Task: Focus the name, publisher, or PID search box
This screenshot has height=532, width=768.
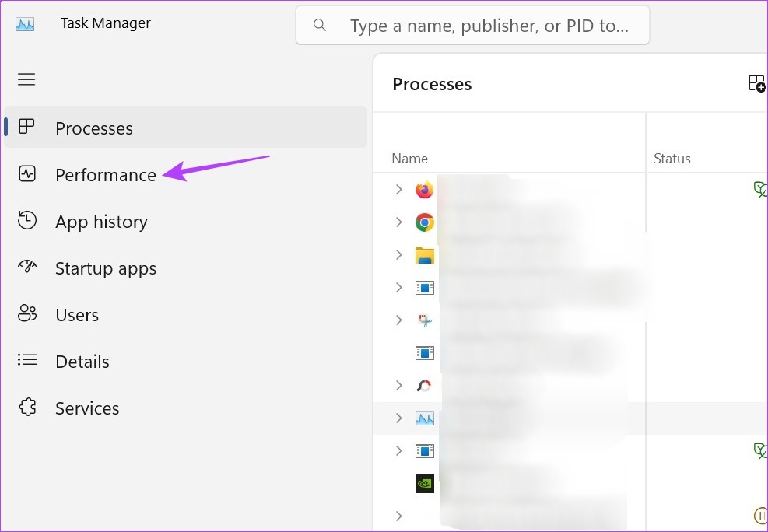Action: coord(489,26)
